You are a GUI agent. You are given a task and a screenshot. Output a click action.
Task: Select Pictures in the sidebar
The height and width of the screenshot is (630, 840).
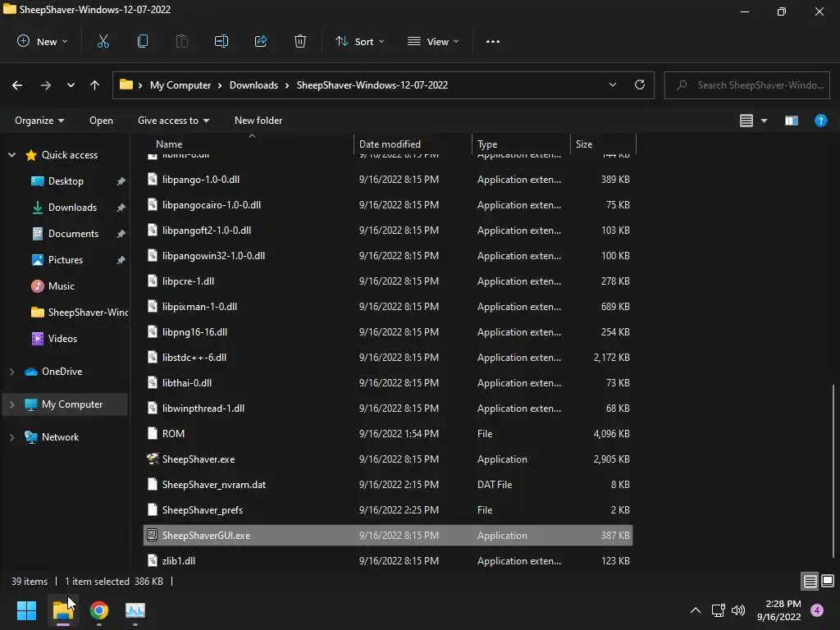[66, 260]
